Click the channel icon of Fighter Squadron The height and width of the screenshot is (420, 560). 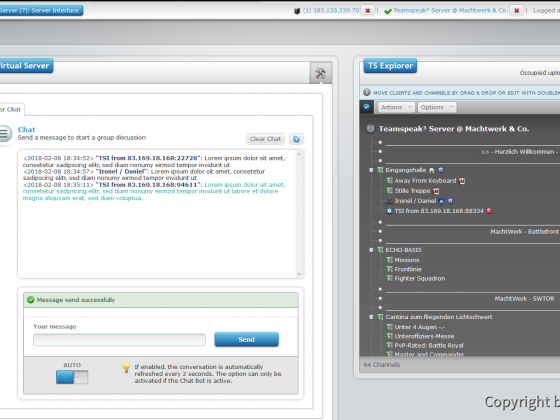(390, 278)
